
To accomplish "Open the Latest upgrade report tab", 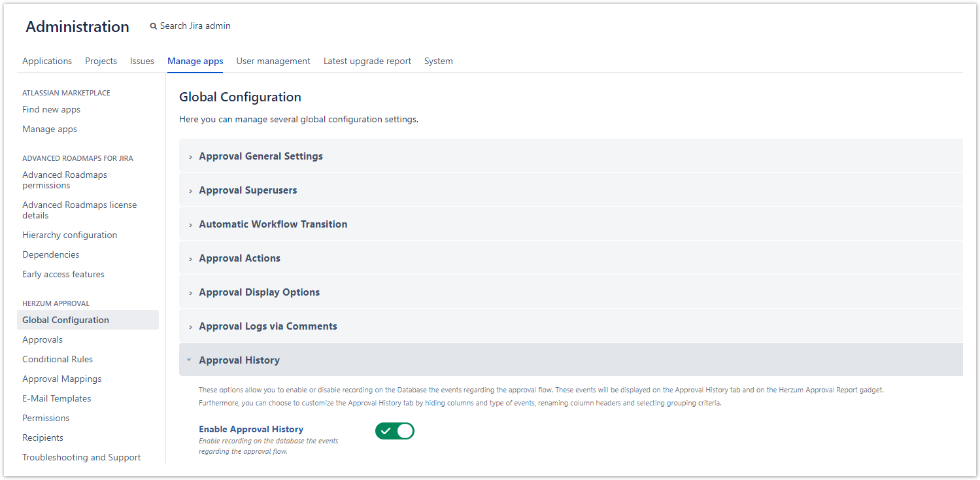I will pyautogui.click(x=367, y=61).
